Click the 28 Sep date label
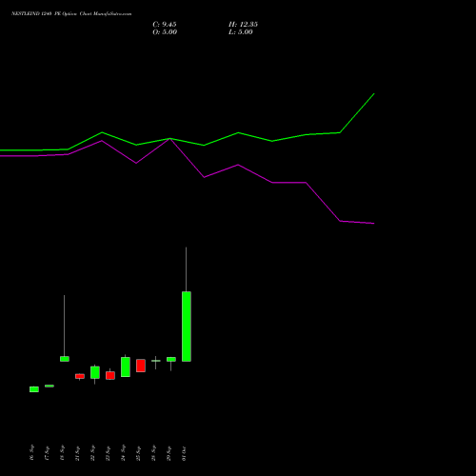Viewport: 476px width, 476px height. [x=153, y=453]
